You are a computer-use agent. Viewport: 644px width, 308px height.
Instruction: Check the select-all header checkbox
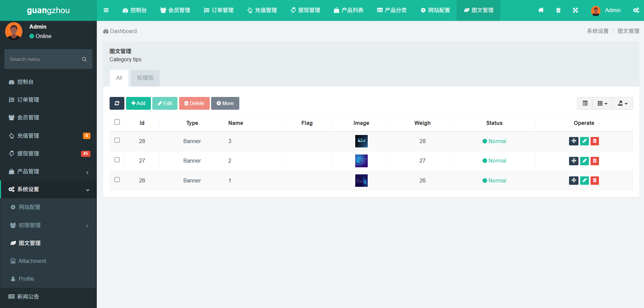117,122
